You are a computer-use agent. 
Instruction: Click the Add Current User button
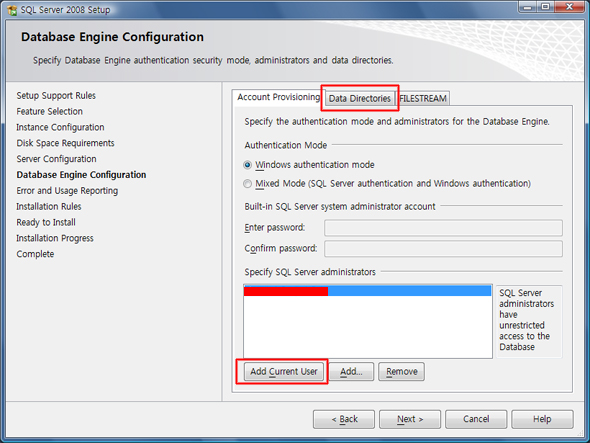[284, 371]
